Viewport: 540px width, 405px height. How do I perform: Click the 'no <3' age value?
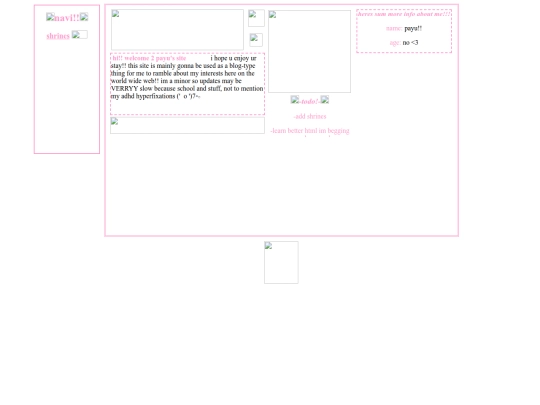point(410,43)
